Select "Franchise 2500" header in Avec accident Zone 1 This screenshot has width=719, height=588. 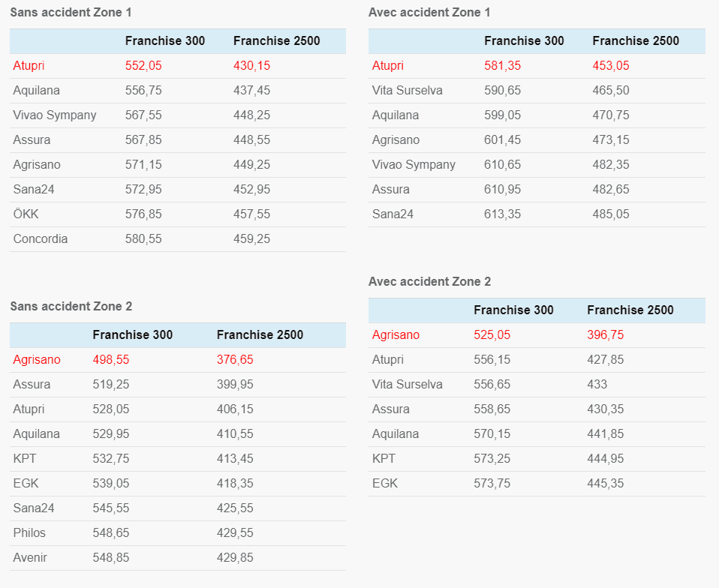coord(636,40)
